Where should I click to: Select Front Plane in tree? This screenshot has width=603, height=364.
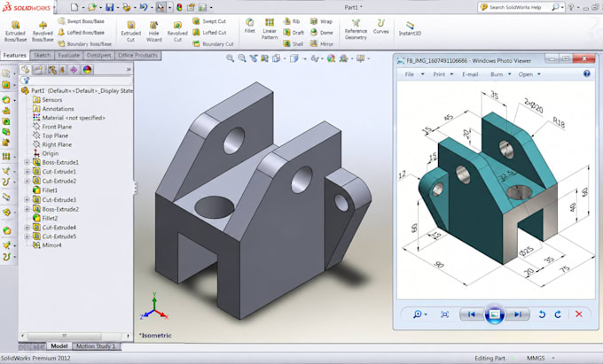click(x=52, y=127)
